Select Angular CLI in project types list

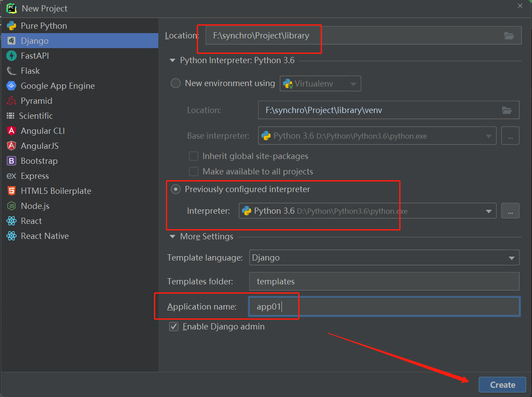click(x=79, y=131)
